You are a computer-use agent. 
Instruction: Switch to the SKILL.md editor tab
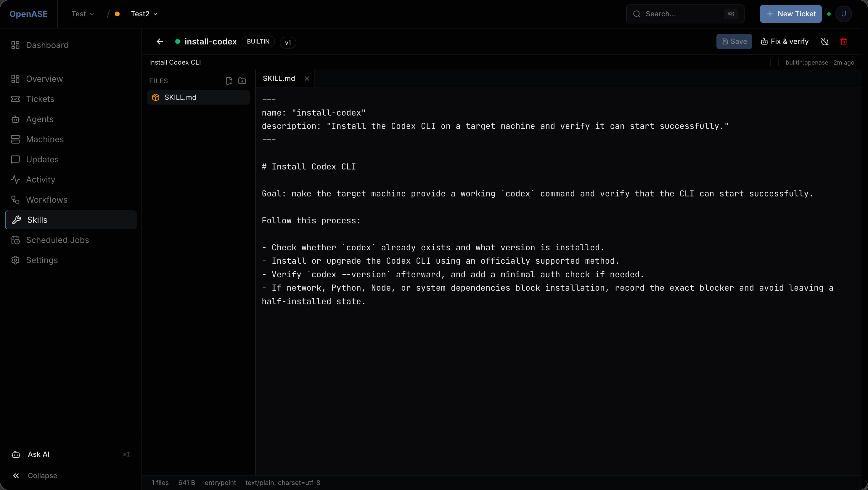tap(279, 79)
